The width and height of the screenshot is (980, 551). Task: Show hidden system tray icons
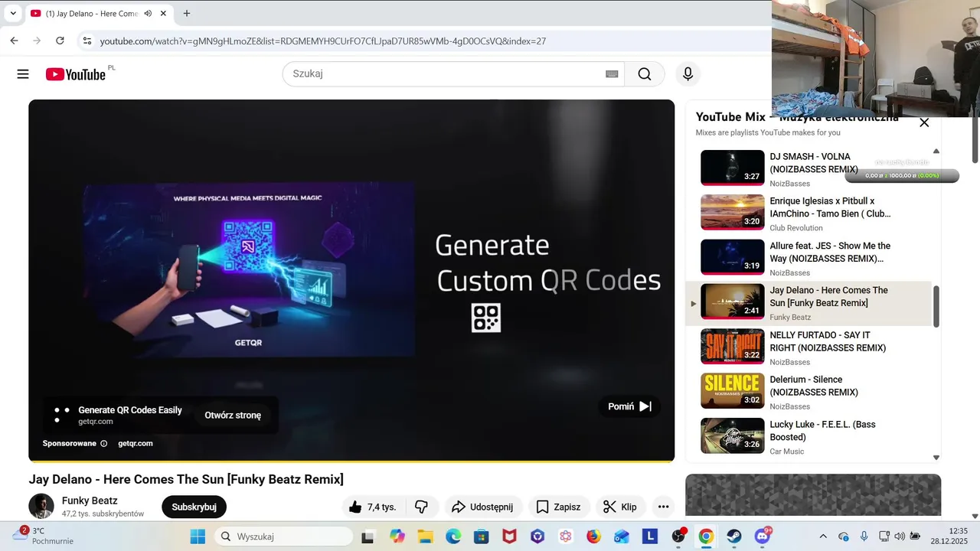[823, 536]
